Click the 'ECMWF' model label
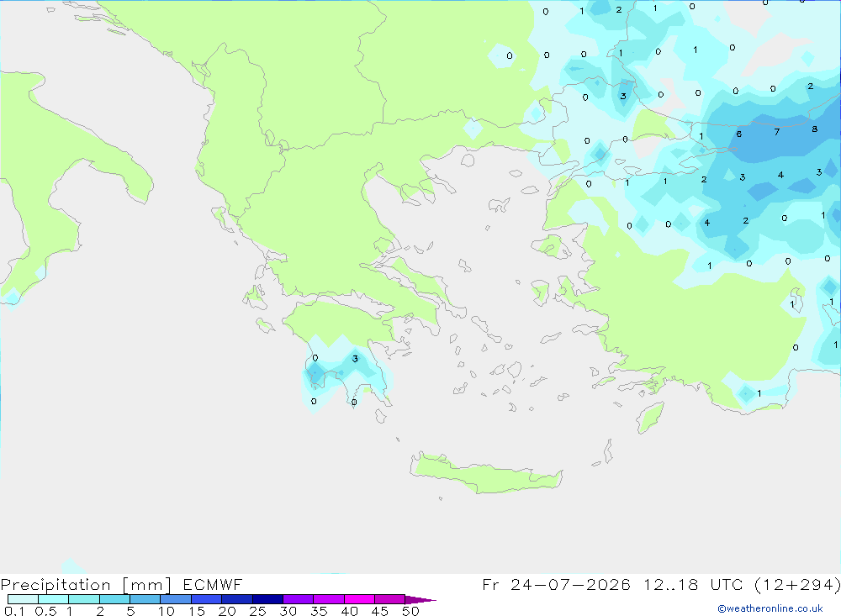Screen dimensions: 841x616 click(213, 584)
